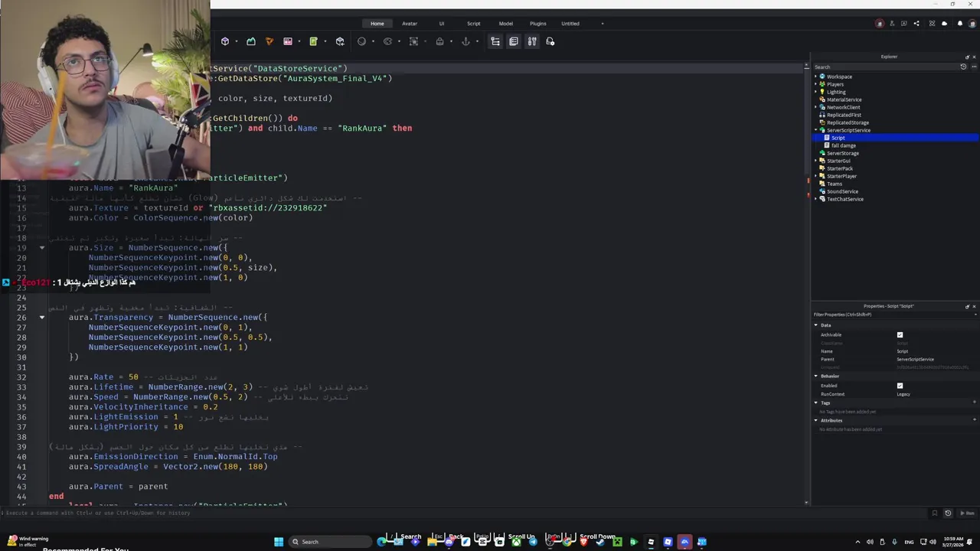Screen dimensions: 980x551
Task: Click the Anchor tool icon
Action: (465, 41)
